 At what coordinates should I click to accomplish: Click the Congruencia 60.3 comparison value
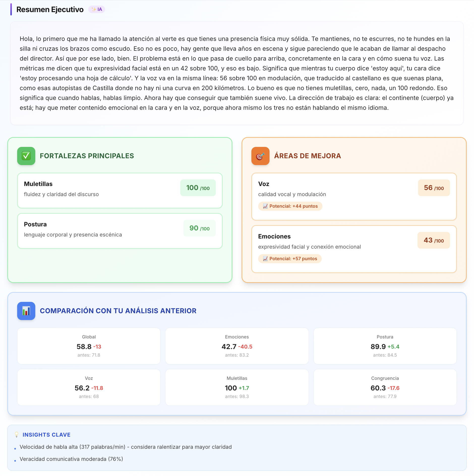pyautogui.click(x=378, y=388)
